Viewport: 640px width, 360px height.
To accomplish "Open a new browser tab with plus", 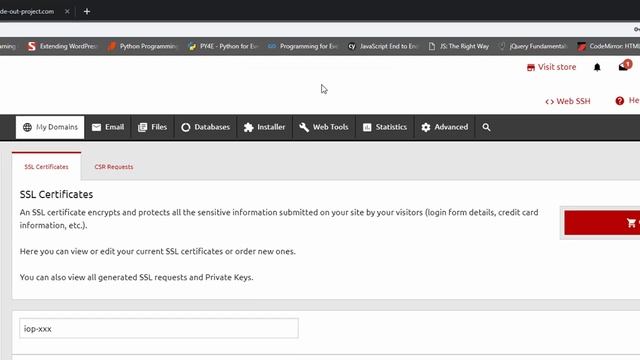I will [x=87, y=11].
